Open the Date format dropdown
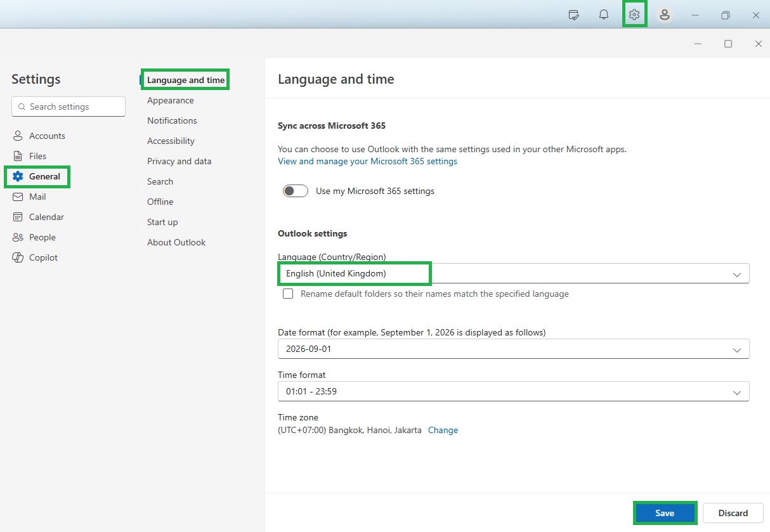Image resolution: width=770 pixels, height=532 pixels. [514, 349]
